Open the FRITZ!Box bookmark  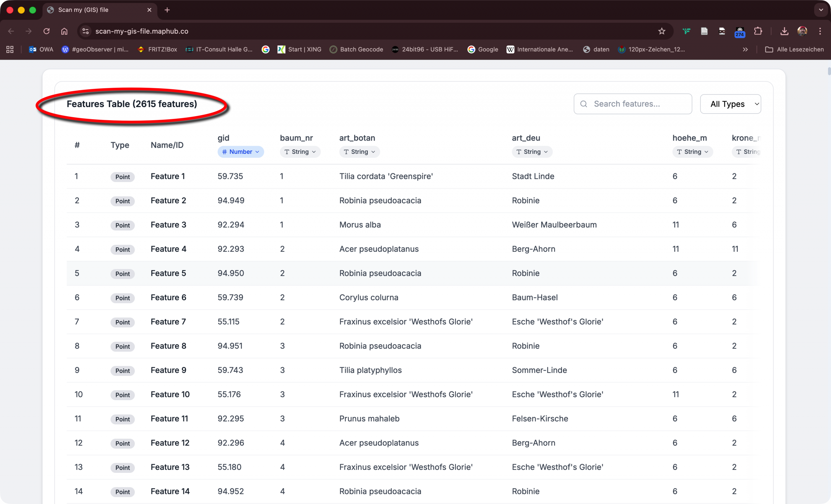coord(157,49)
